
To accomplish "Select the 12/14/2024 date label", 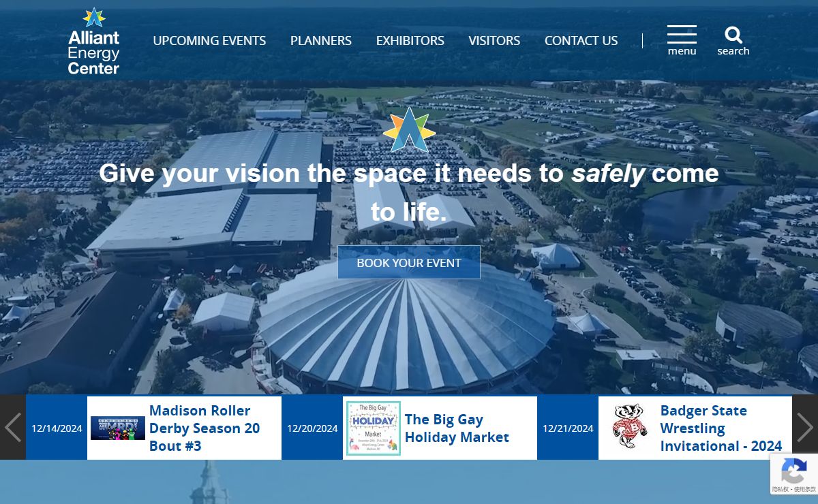I will point(57,428).
